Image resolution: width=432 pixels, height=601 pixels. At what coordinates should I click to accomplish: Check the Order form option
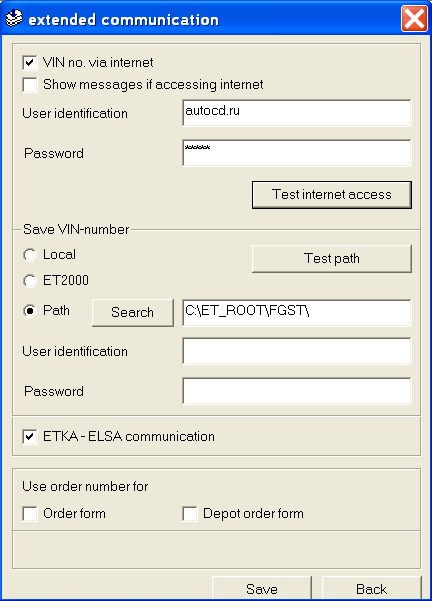[x=30, y=514]
